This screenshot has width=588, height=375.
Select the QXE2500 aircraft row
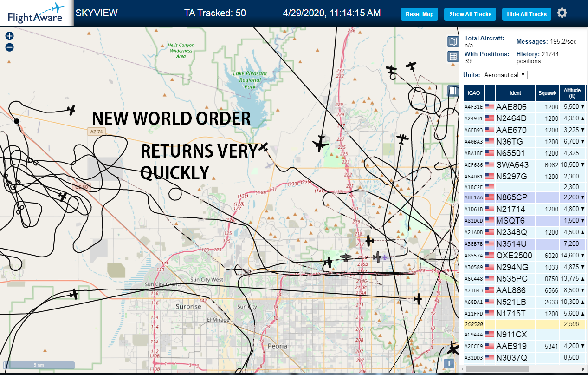526,255
